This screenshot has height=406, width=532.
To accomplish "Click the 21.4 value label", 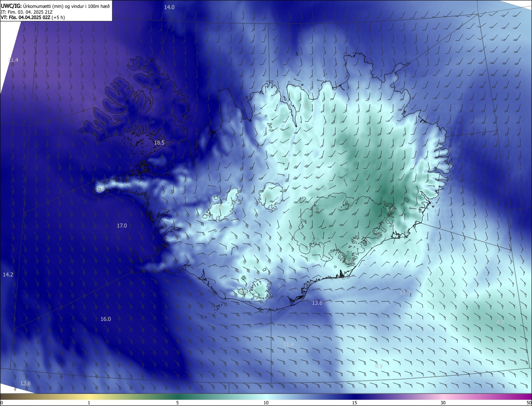I will [x=13, y=60].
